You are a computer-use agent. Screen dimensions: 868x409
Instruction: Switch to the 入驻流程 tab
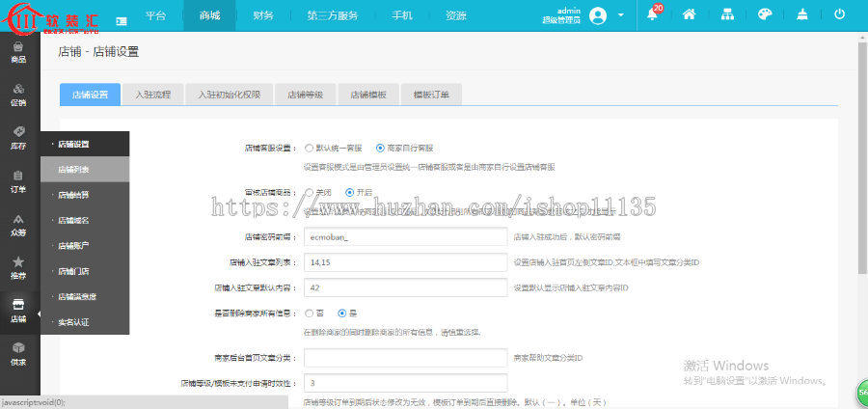tap(152, 95)
